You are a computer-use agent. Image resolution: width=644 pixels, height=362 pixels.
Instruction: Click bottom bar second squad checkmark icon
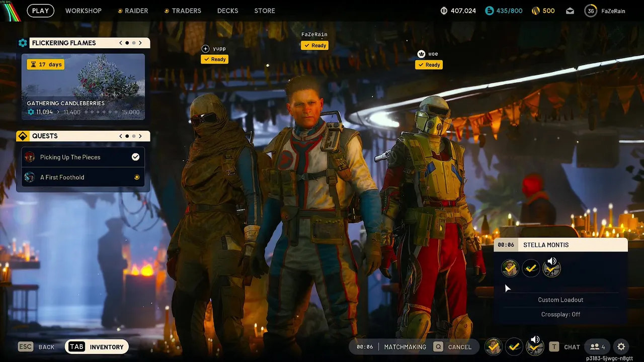click(x=514, y=347)
